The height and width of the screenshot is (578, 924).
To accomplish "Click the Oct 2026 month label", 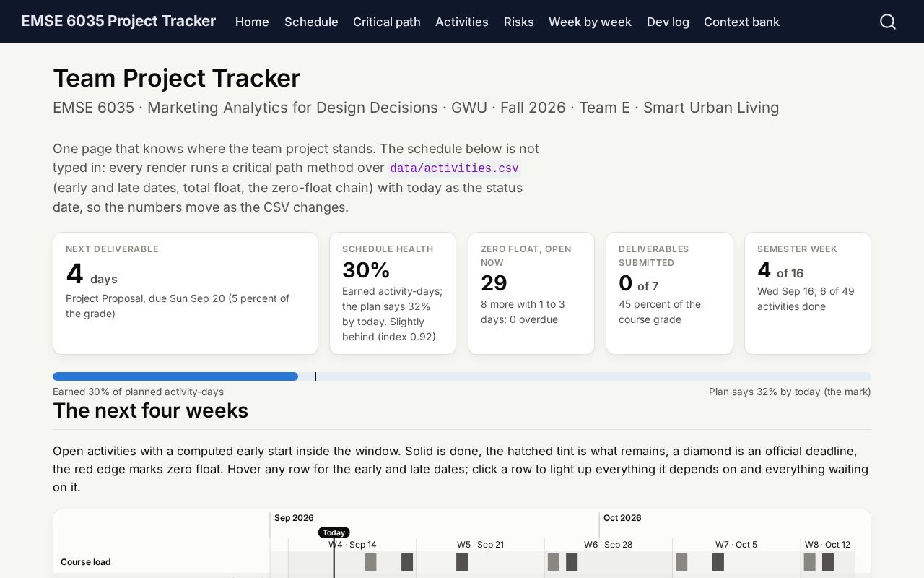I will pyautogui.click(x=622, y=518).
